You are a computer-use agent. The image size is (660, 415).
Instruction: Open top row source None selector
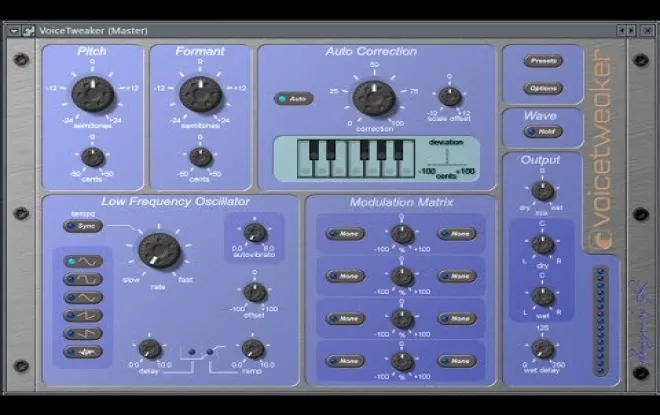click(345, 234)
